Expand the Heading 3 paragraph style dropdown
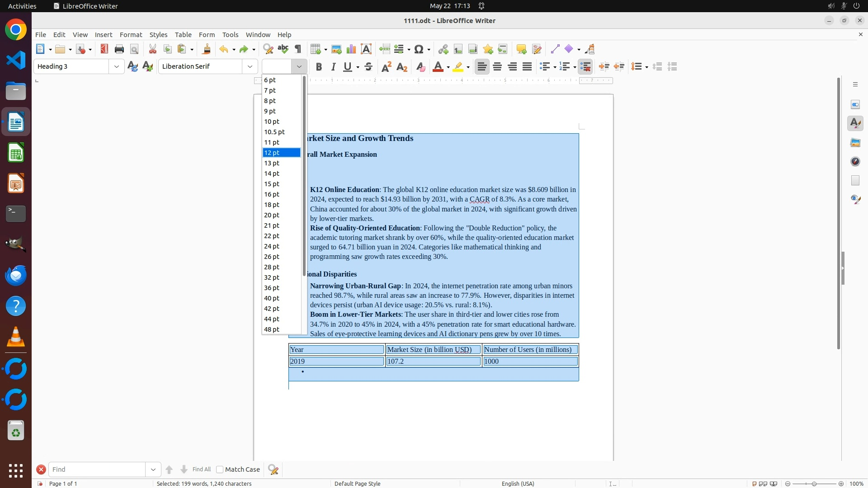The width and height of the screenshot is (868, 488). [117, 66]
